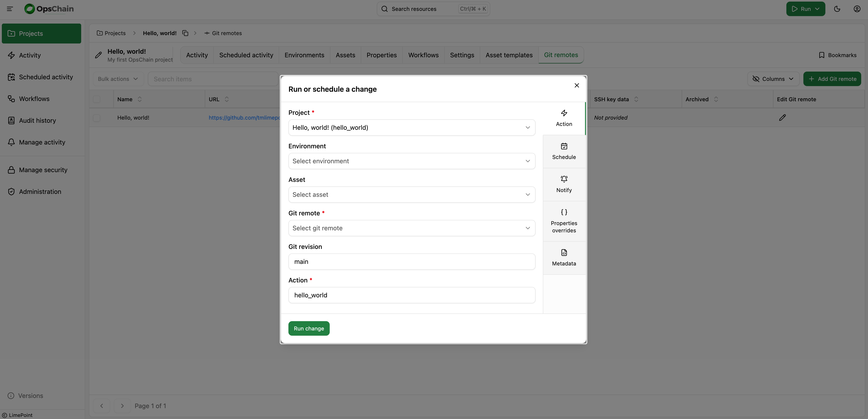Switch to the Environments tab
The image size is (868, 419).
304,55
